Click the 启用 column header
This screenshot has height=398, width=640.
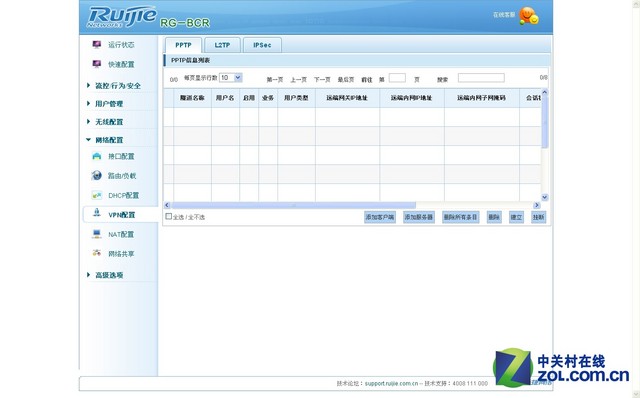(249, 98)
